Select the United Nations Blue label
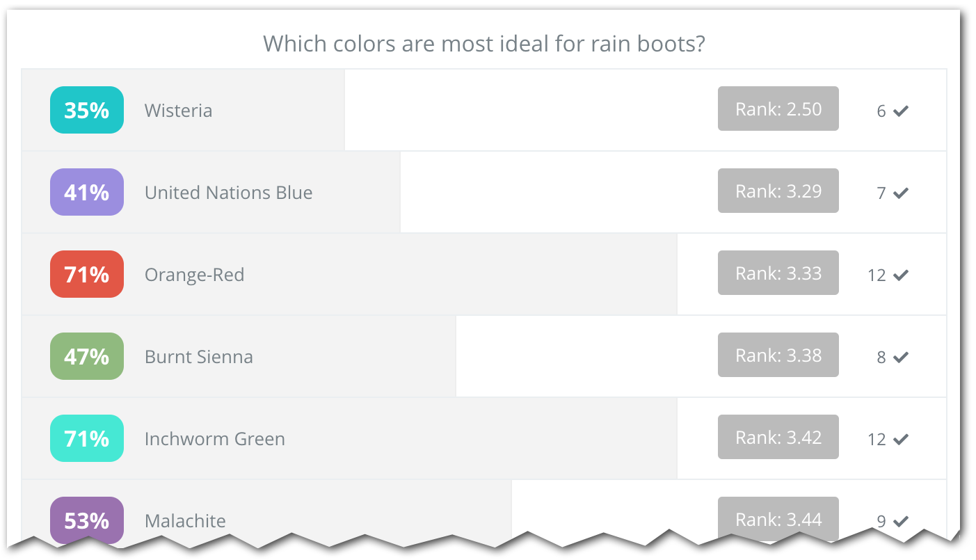Screen dimensions: 976x560 [228, 193]
